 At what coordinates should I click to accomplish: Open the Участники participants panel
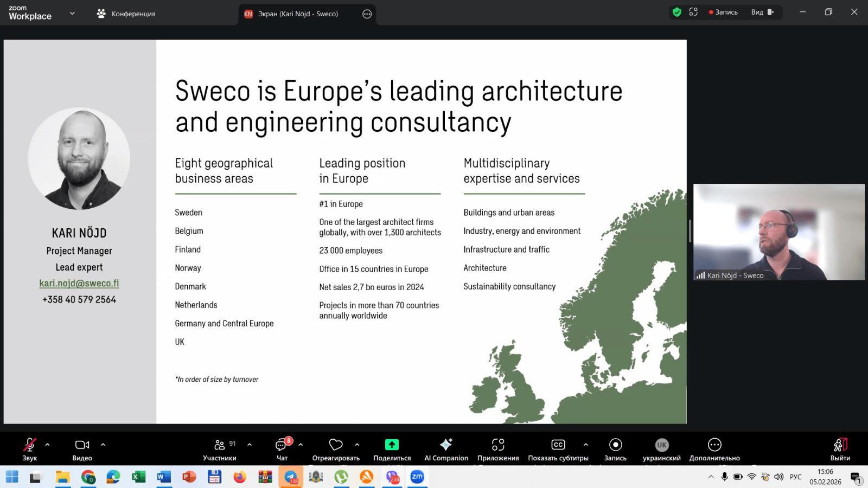(219, 446)
